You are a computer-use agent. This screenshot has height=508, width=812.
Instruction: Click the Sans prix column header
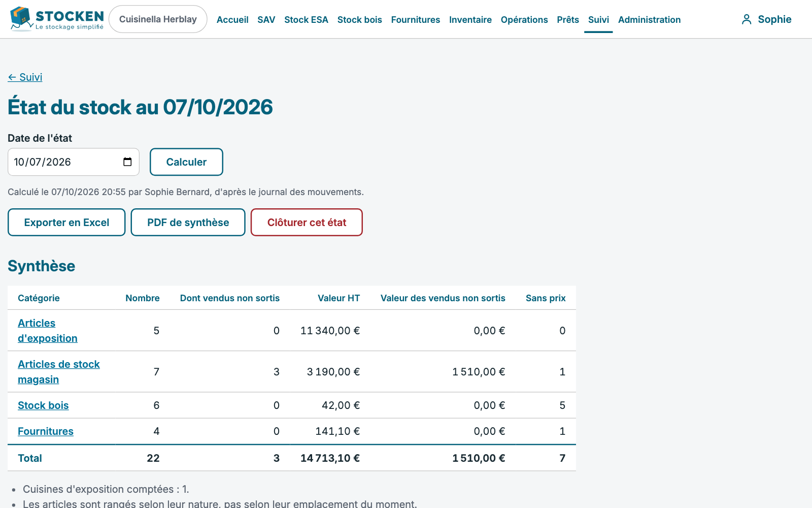(x=546, y=298)
